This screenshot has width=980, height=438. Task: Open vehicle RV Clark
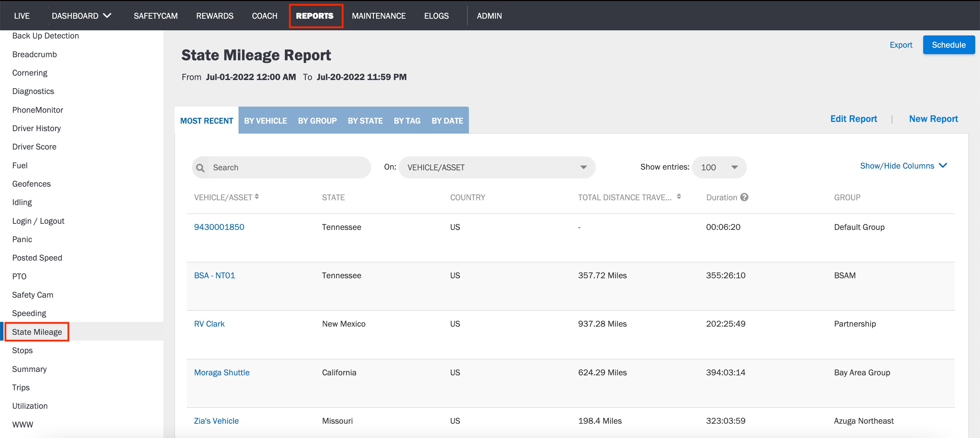click(x=209, y=324)
